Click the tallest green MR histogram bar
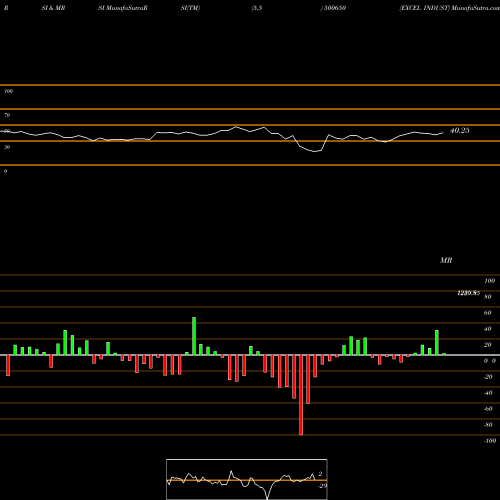500x500 pixels. (x=194, y=336)
